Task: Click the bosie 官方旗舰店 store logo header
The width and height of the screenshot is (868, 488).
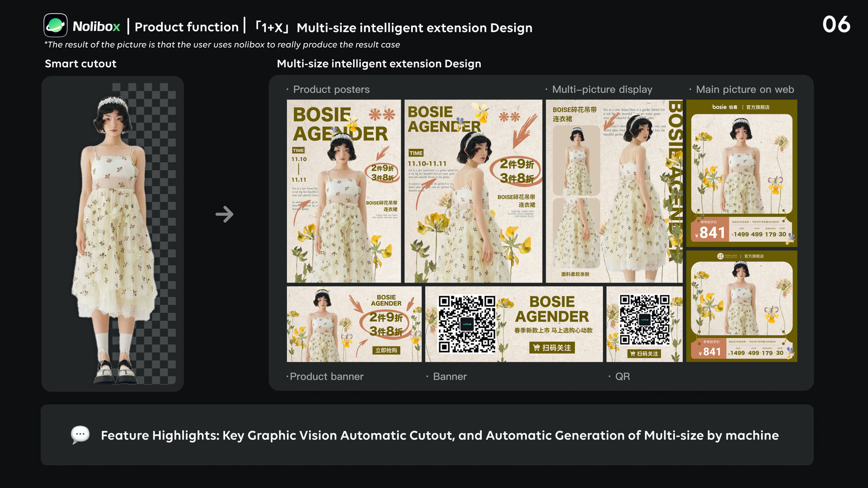Action: coord(741,107)
